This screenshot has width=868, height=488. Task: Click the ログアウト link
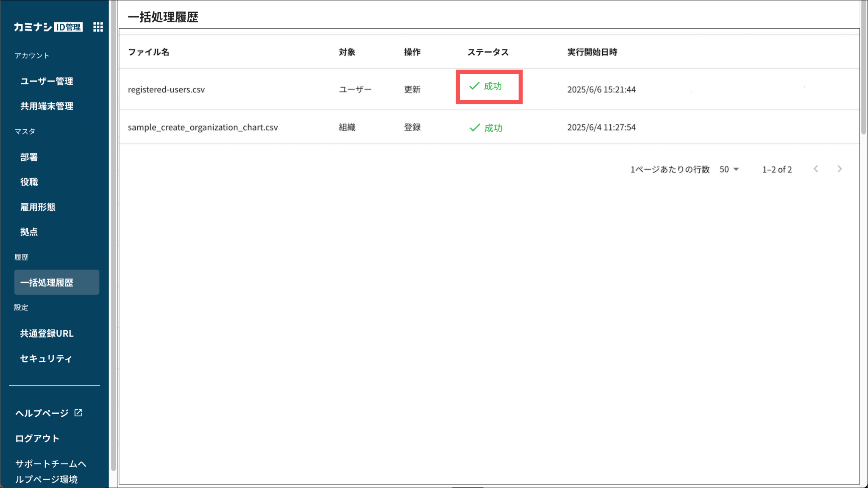tap(37, 438)
